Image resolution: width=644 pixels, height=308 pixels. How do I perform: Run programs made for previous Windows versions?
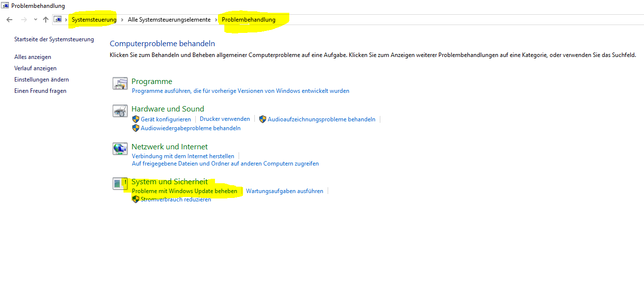point(241,91)
